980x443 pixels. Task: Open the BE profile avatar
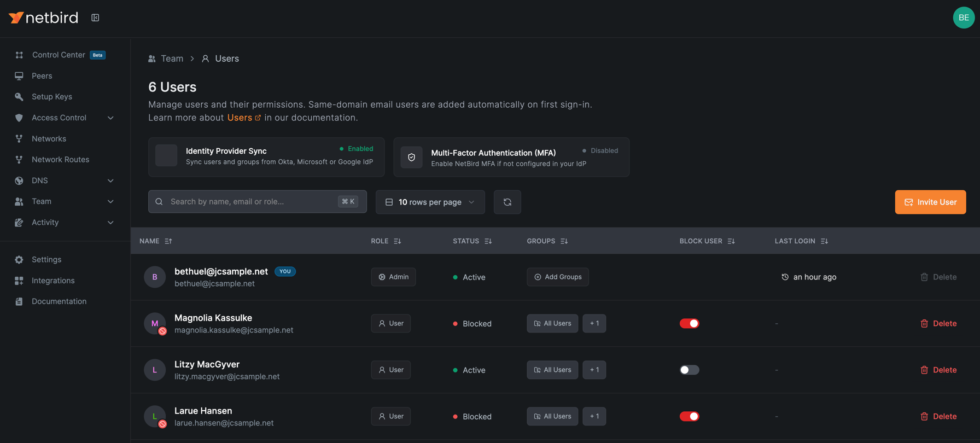tap(963, 18)
